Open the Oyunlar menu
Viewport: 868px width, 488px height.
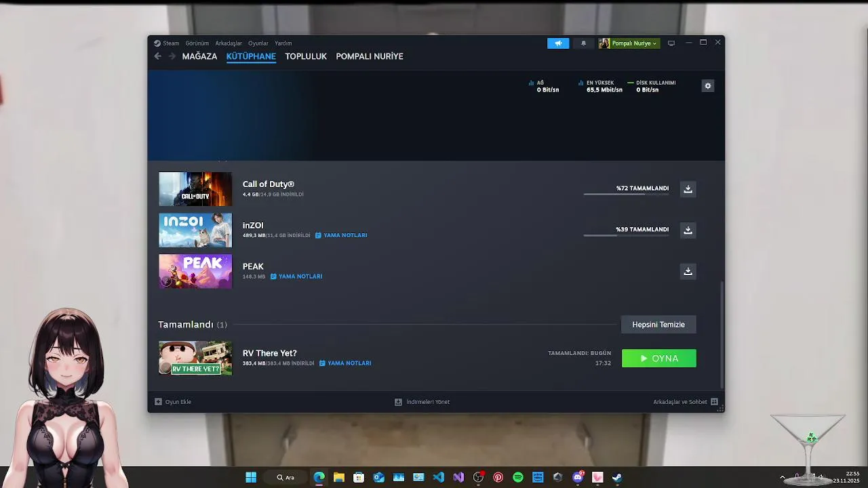coord(258,43)
